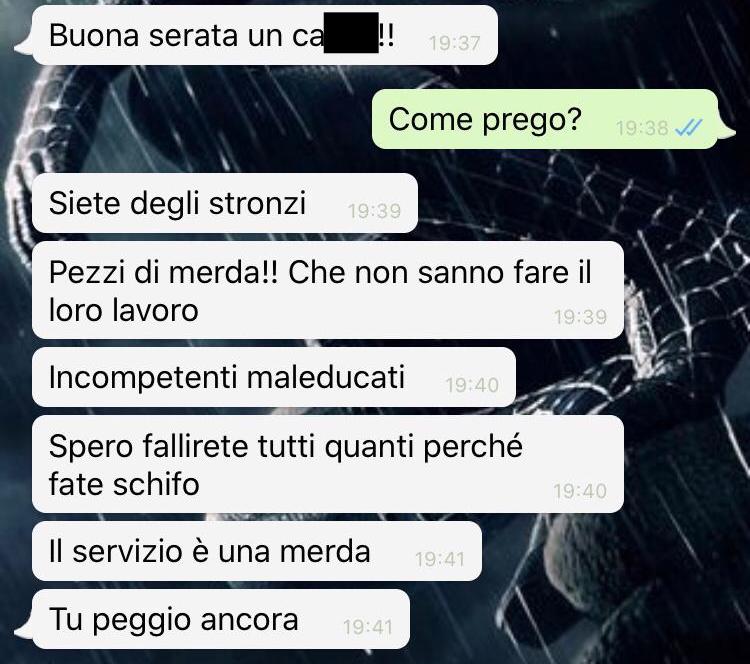
Task: Tap the black censored block in first message
Action: 351,33
